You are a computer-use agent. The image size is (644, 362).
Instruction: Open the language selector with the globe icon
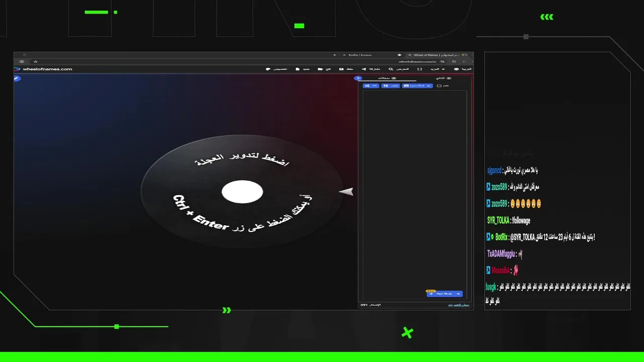click(456, 69)
